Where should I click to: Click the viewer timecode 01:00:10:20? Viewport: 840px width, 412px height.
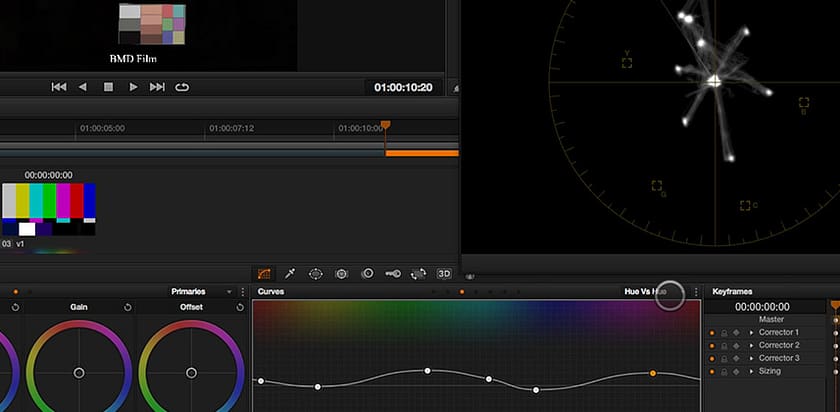(403, 87)
